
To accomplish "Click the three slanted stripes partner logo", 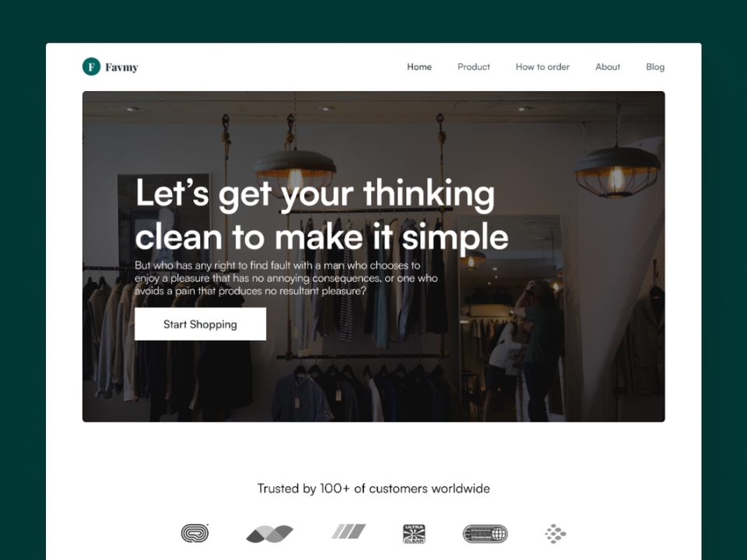I will tap(349, 531).
